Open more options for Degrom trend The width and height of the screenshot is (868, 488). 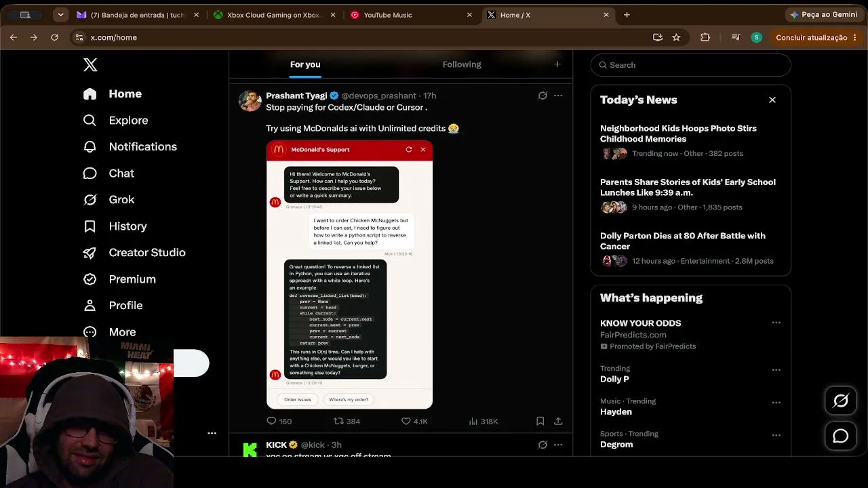click(x=776, y=435)
